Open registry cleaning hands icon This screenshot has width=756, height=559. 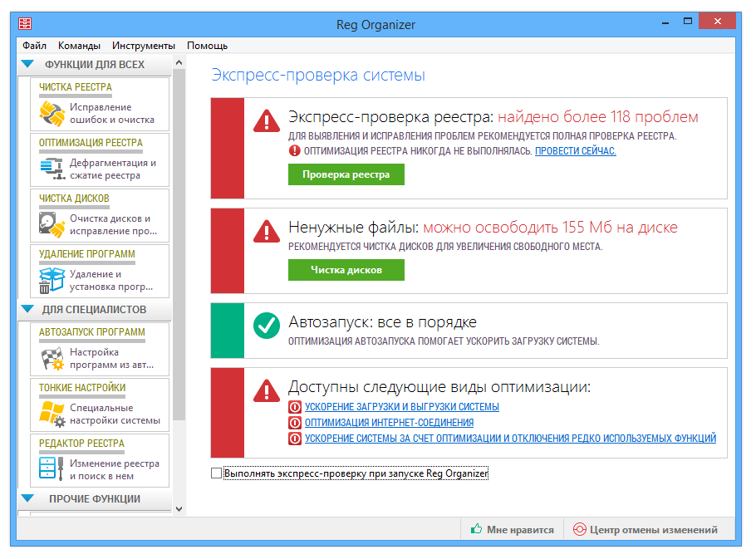[52, 114]
